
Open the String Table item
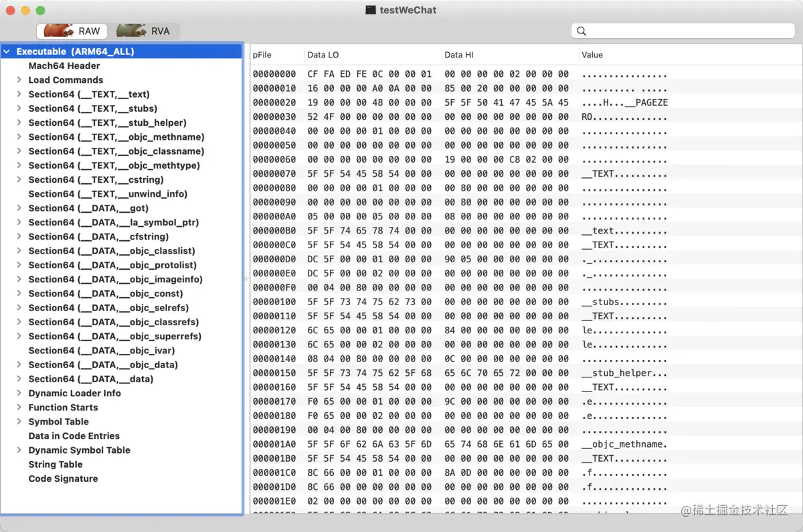click(56, 464)
